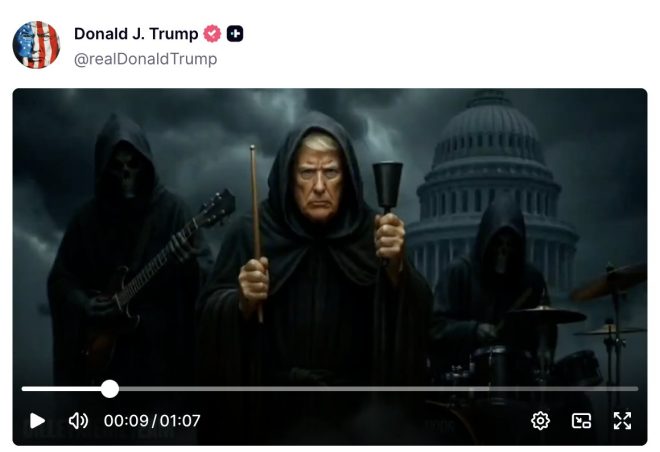Image resolution: width=660 pixels, height=452 pixels.
Task: Open video settings gear
Action: 540,420
